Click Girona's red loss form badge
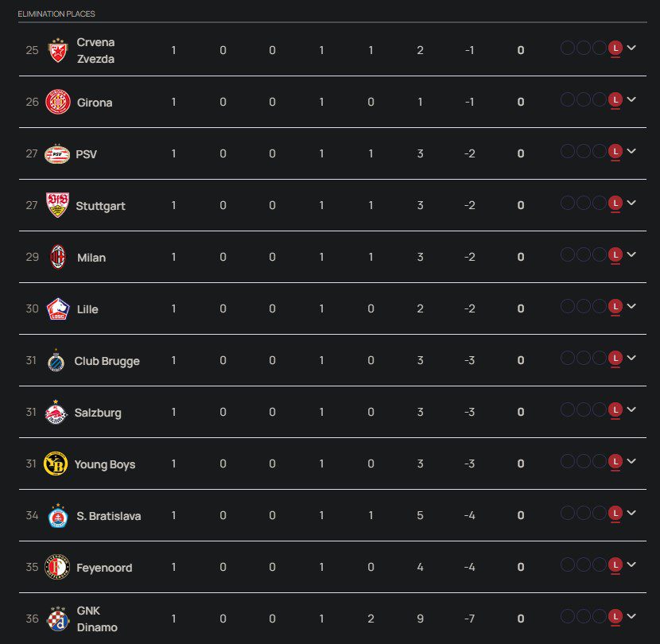 click(615, 100)
